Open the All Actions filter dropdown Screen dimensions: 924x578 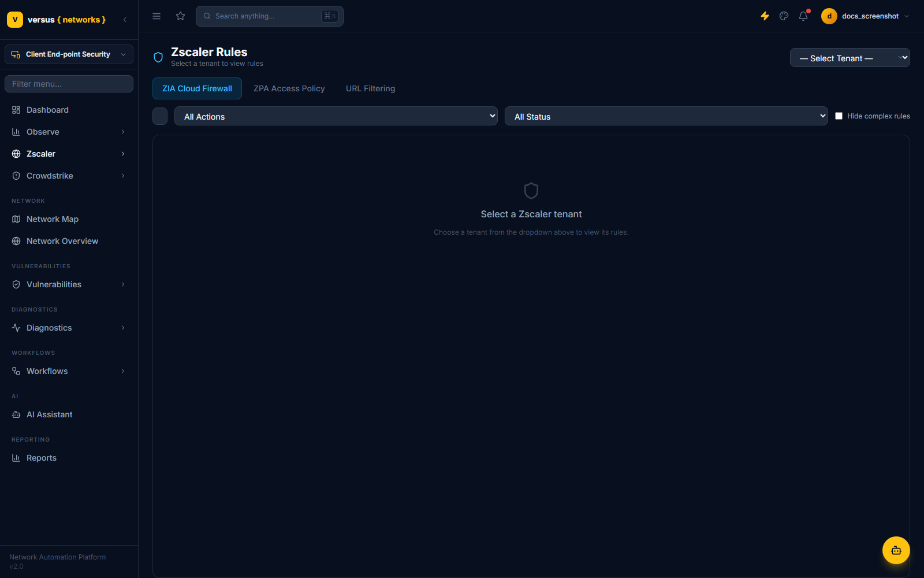point(336,116)
